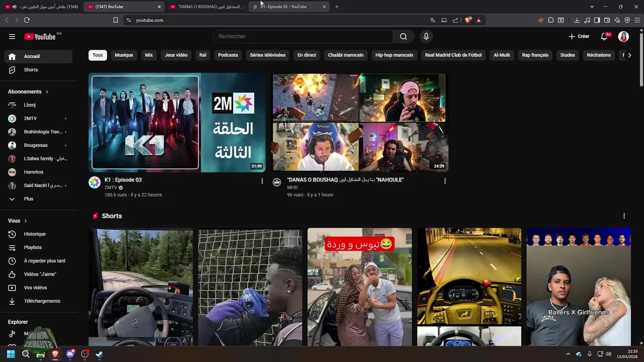Open Discord from the taskbar
This screenshot has width=644, height=362.
(70, 354)
